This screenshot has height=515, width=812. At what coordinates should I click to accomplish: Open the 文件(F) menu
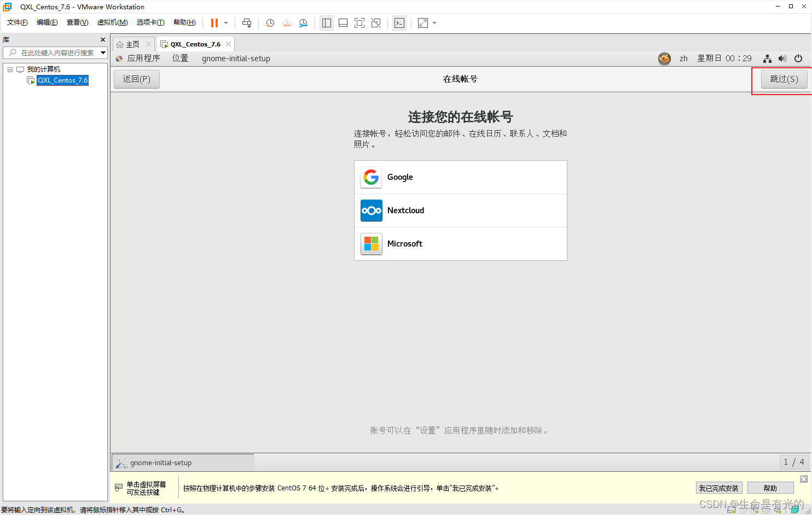[x=18, y=22]
